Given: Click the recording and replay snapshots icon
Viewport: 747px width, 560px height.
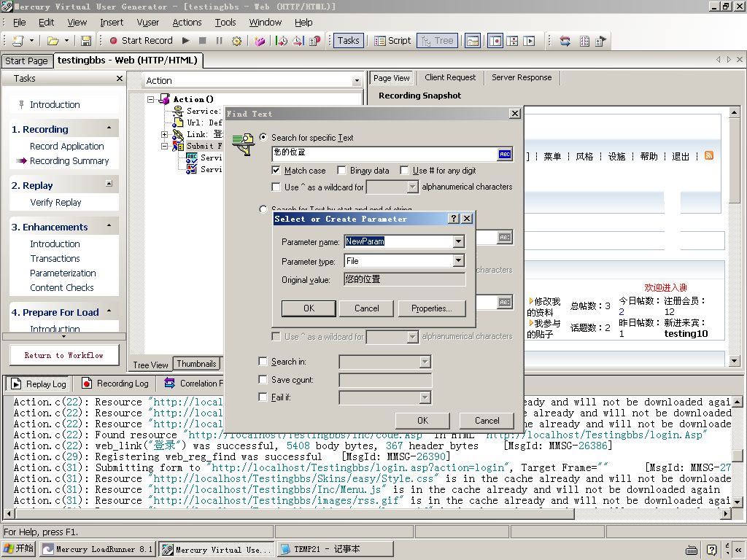Looking at the screenshot, I should coord(513,41).
